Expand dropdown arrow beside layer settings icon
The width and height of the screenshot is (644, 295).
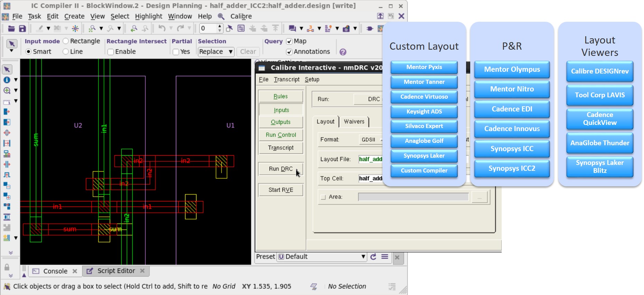16,238
